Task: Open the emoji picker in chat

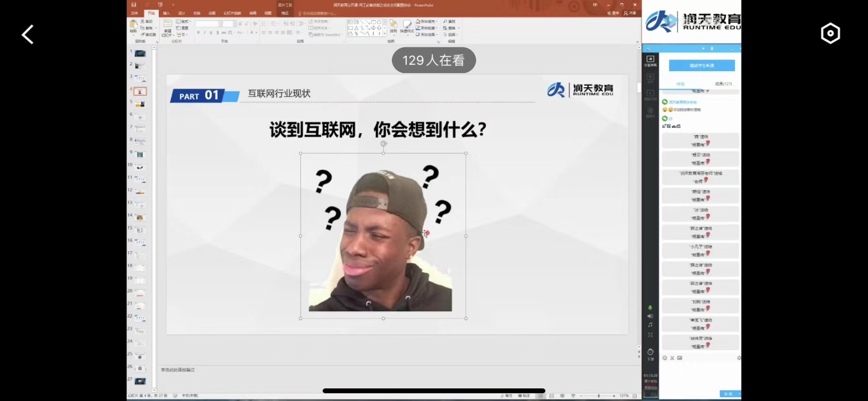Action: click(x=665, y=358)
